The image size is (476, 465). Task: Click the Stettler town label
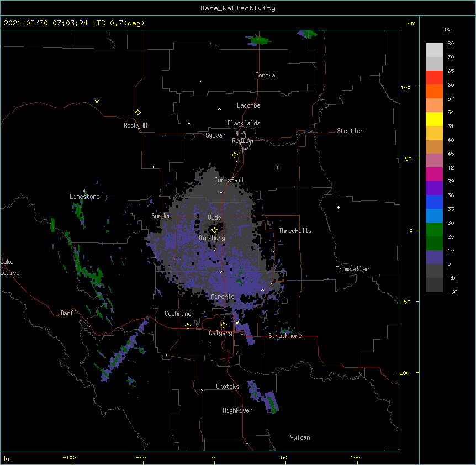point(350,131)
